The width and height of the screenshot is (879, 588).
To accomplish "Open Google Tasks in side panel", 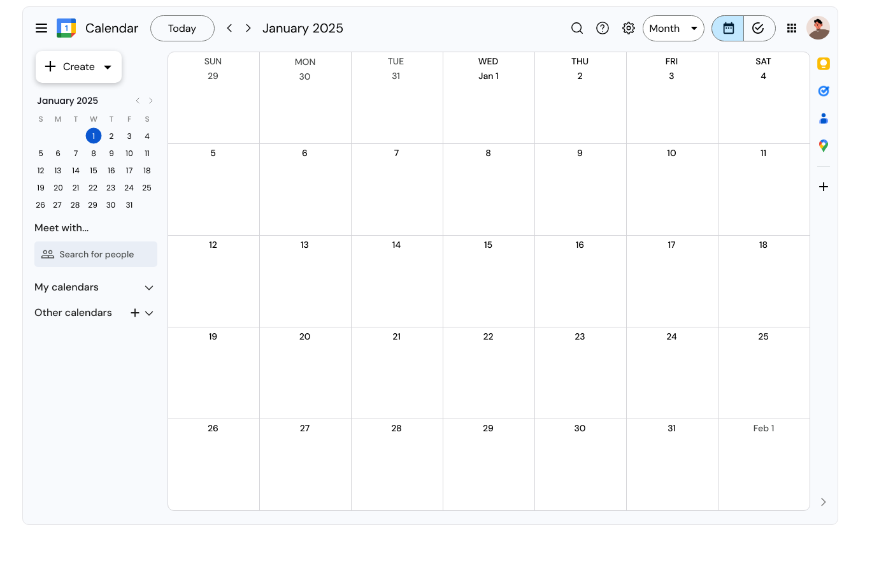I will (x=824, y=91).
